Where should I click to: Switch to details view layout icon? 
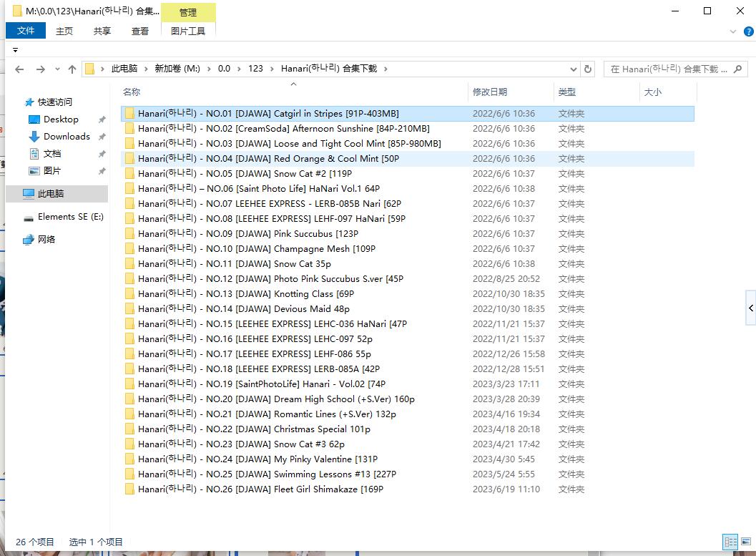tap(730, 542)
